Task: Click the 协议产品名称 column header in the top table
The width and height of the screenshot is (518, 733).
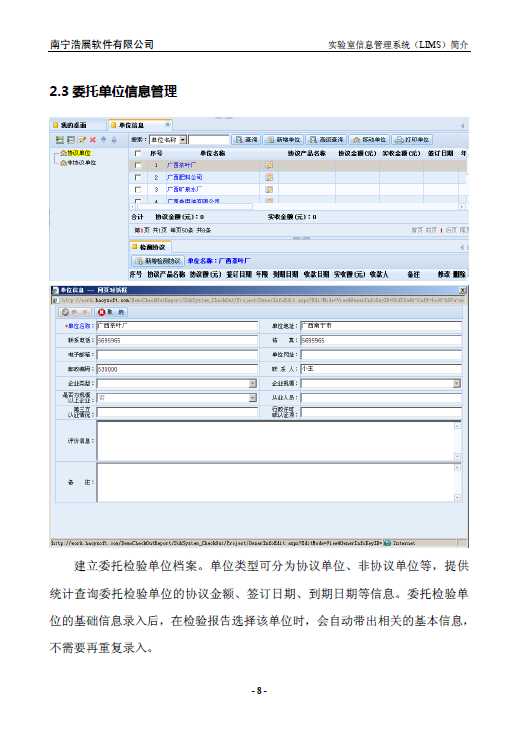Action: (306, 153)
